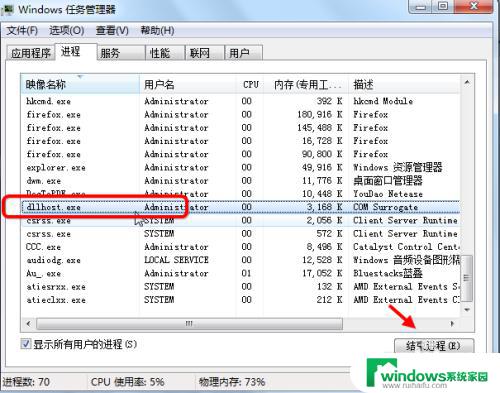Click vertical scrollbar down arrow
Screen dimensions: 500x393
[x=467, y=310]
